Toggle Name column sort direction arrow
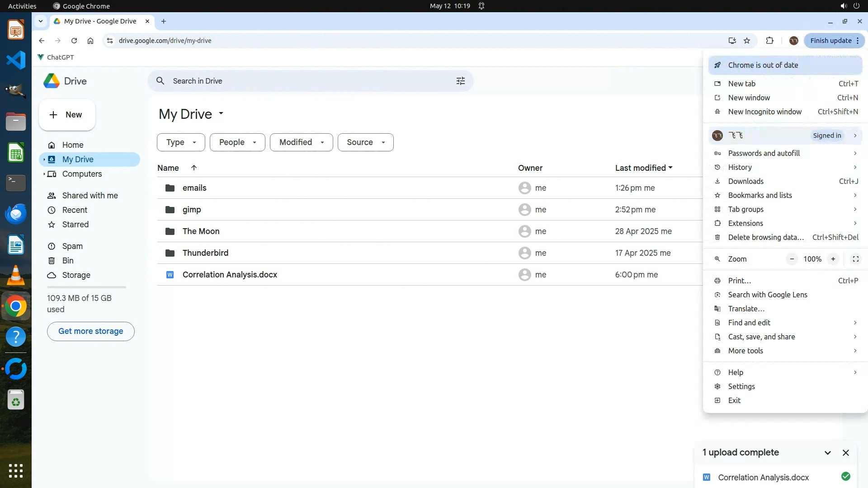868x488 pixels. coord(194,168)
